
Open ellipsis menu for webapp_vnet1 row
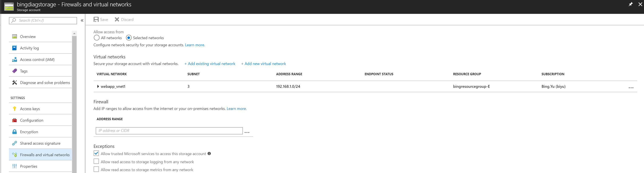pos(631,88)
